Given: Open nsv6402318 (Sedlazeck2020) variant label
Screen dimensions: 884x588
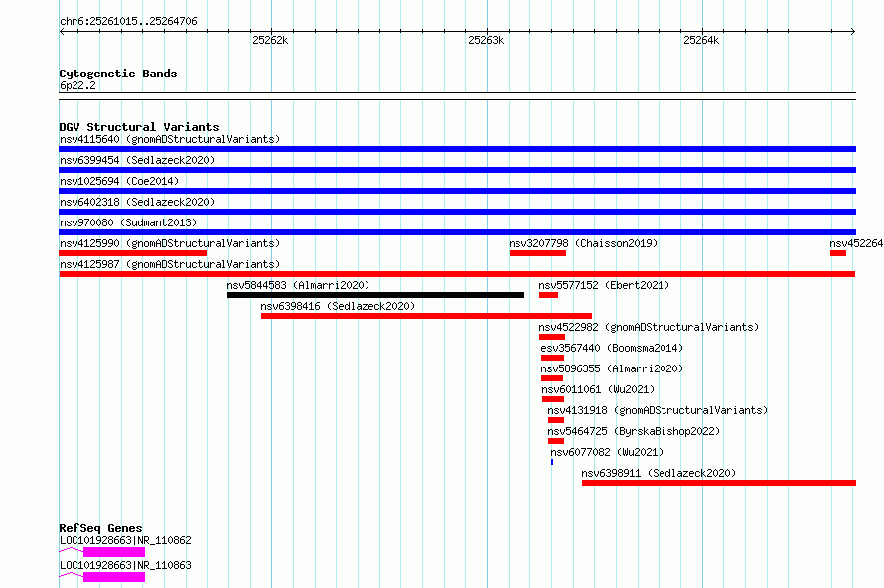Looking at the screenshot, I should tap(137, 202).
